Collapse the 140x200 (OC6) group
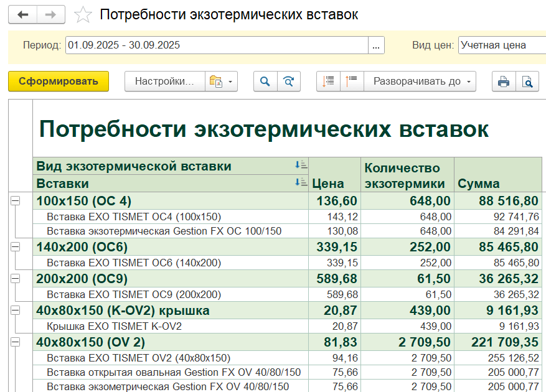 tap(15, 247)
